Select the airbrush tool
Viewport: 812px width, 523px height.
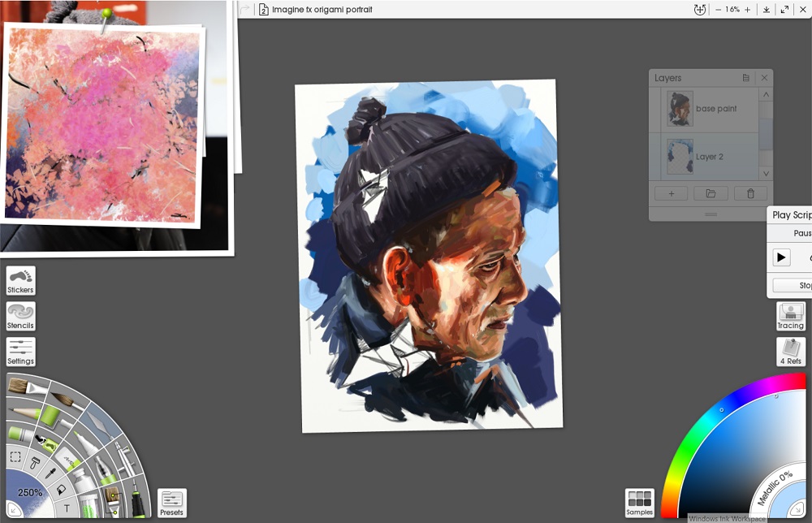(x=124, y=456)
